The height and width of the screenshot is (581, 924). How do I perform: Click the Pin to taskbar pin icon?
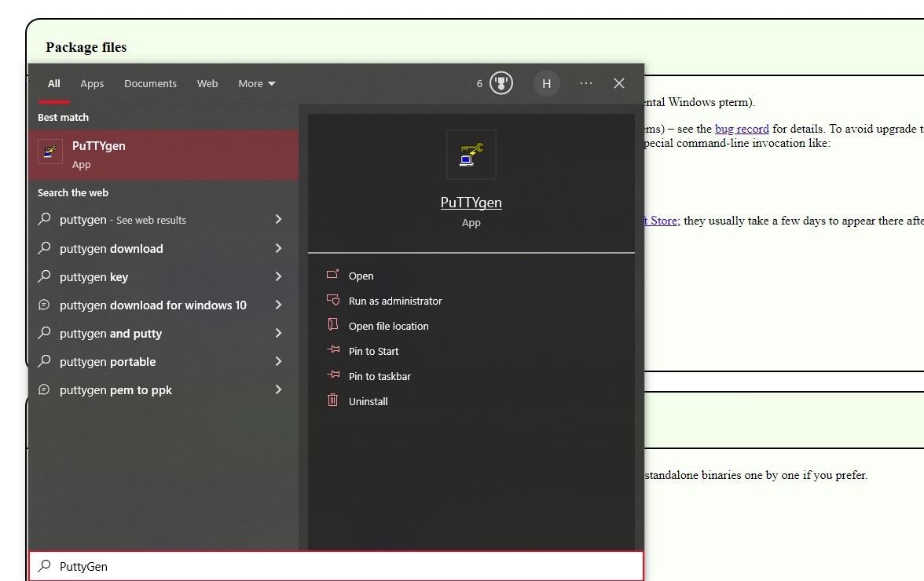333,376
